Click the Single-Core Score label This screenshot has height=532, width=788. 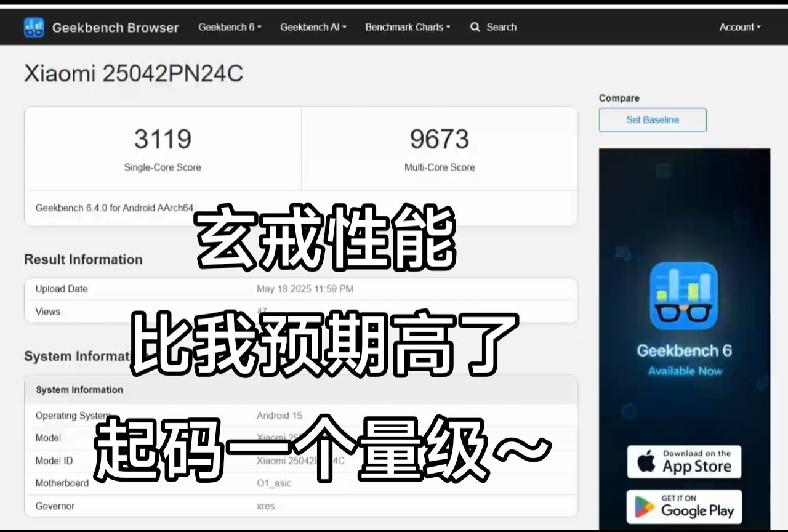coord(163,167)
